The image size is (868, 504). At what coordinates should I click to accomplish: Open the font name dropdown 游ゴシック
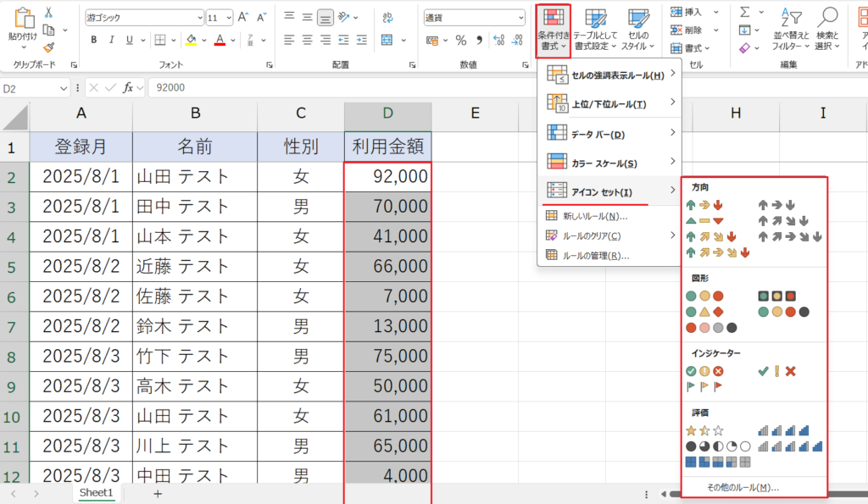pyautogui.click(x=200, y=18)
